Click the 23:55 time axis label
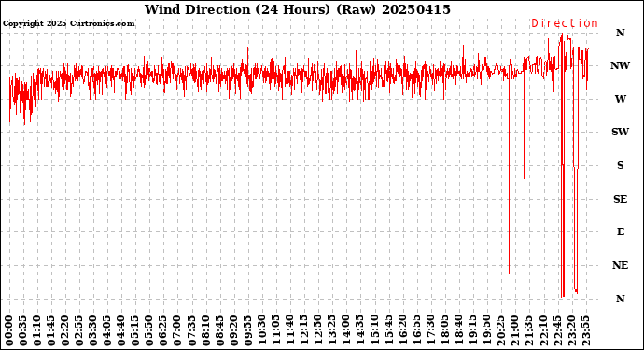644x350 pixels. click(585, 331)
